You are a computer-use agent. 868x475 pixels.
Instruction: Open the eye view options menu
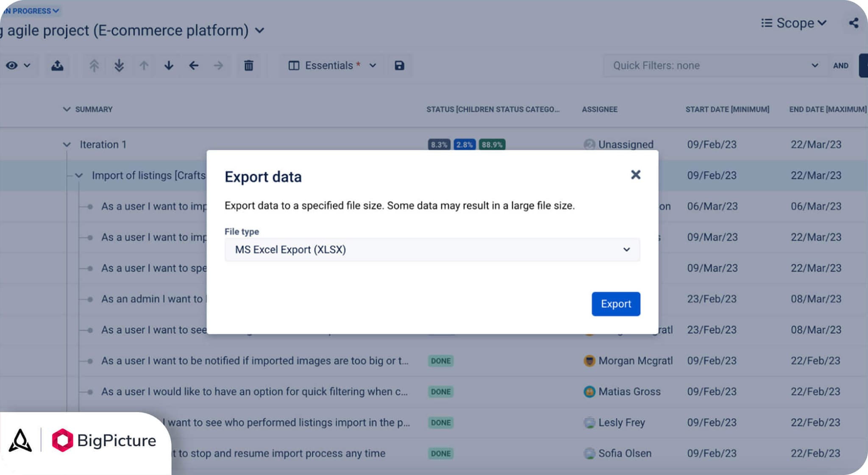(18, 66)
